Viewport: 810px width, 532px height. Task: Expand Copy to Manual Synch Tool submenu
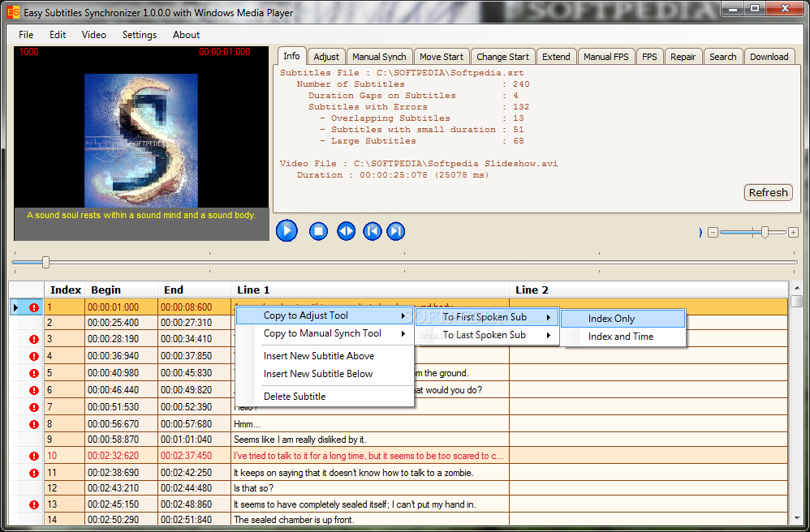tap(325, 333)
